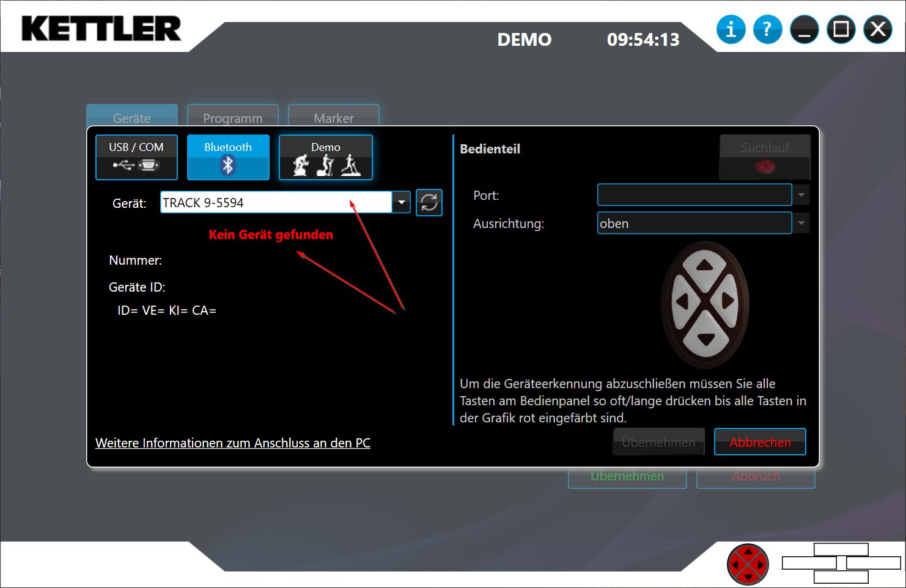Image resolution: width=906 pixels, height=588 pixels.
Task: Close the Kettler application
Action: 878,29
